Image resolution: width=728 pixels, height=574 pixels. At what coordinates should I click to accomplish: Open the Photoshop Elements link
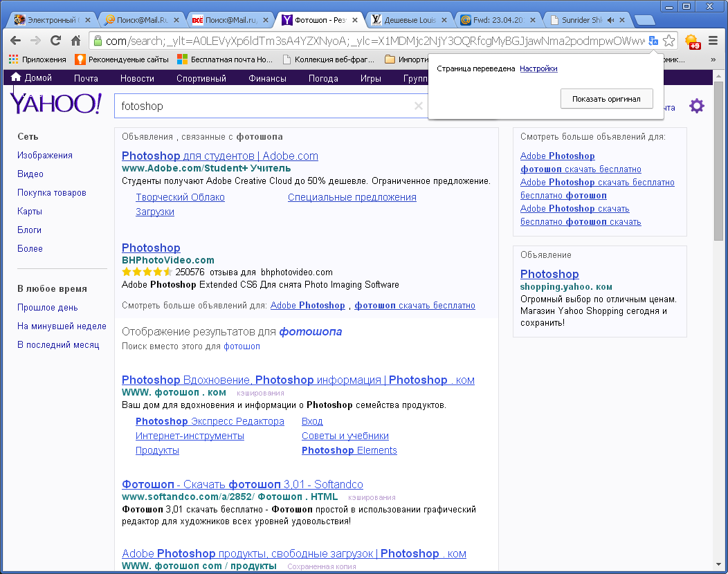[x=349, y=450]
